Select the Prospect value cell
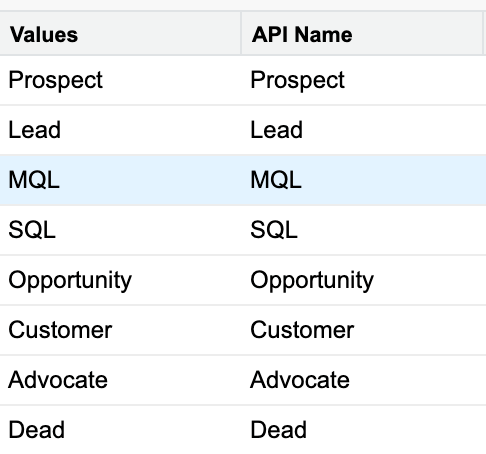The width and height of the screenshot is (486, 454). (x=120, y=80)
